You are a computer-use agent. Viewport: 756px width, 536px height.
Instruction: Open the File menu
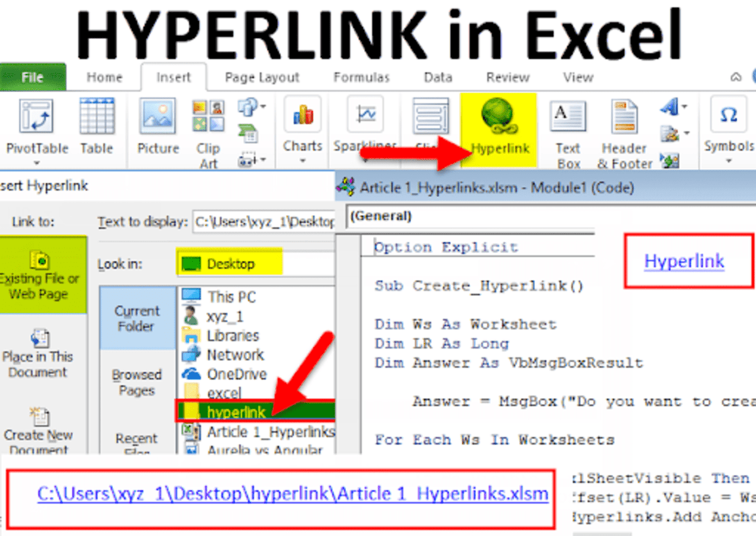[x=32, y=77]
